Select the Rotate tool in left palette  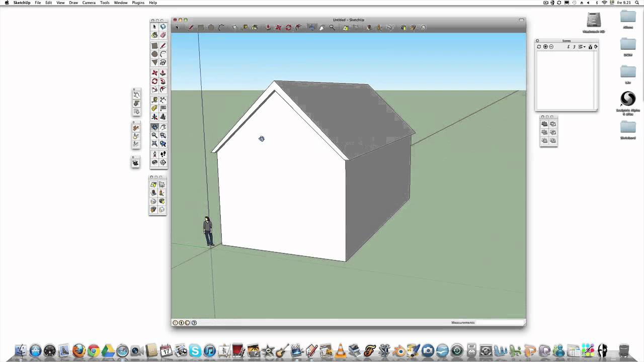coord(154,81)
